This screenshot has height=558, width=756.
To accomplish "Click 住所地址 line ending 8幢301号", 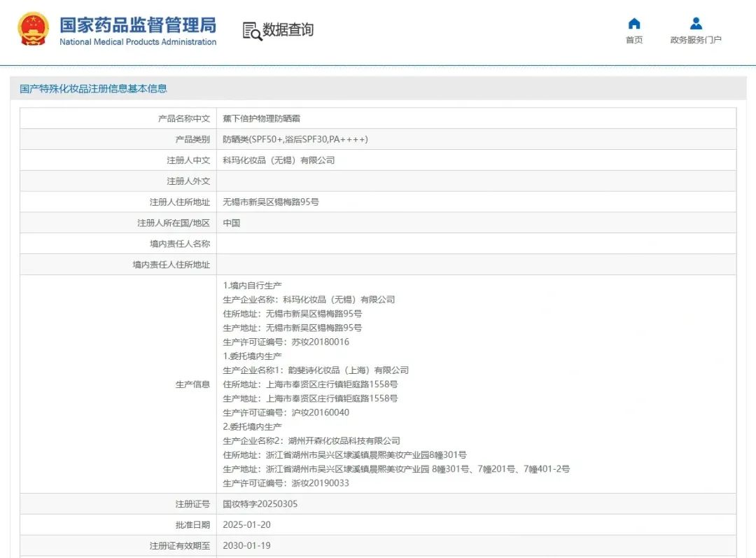I will [x=344, y=455].
